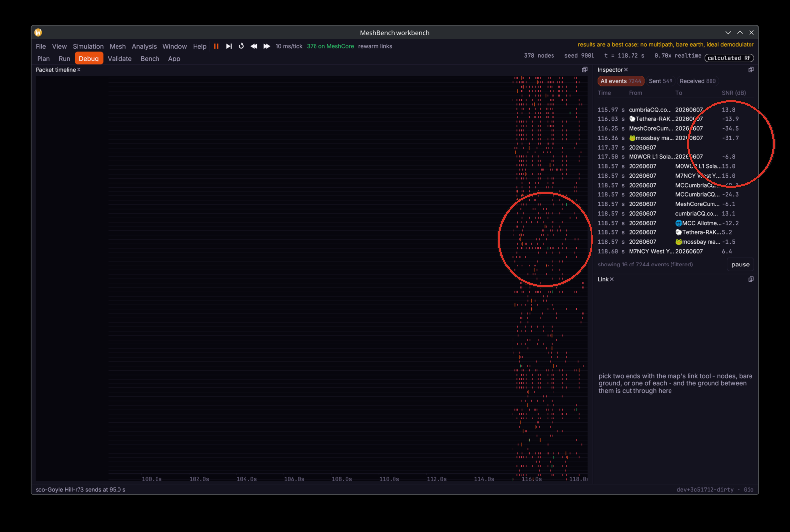
Task: Select the 118.60 s M7NCY West Y... row
Action: click(675, 252)
